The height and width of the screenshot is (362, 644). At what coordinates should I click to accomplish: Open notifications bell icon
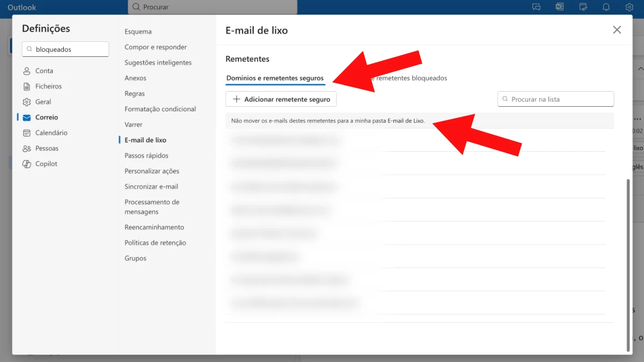pyautogui.click(x=606, y=7)
